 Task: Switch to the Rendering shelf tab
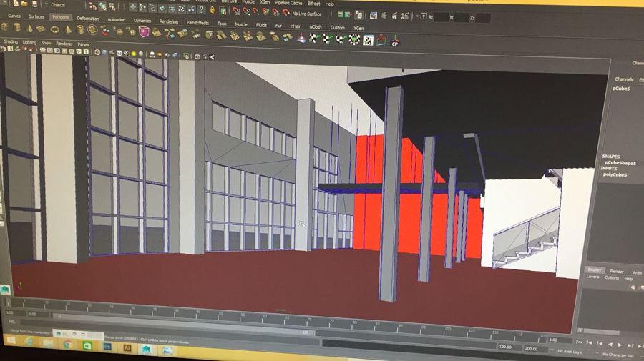coord(169,21)
